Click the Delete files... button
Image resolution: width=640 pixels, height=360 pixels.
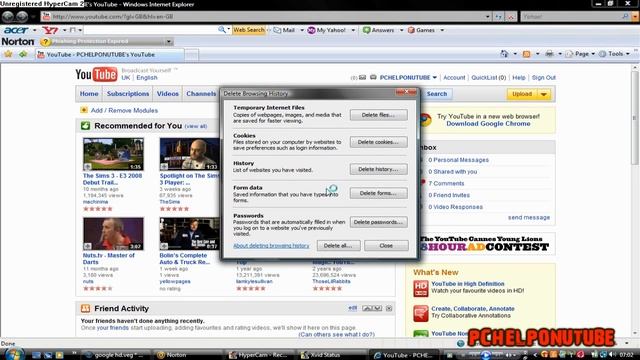(378, 115)
